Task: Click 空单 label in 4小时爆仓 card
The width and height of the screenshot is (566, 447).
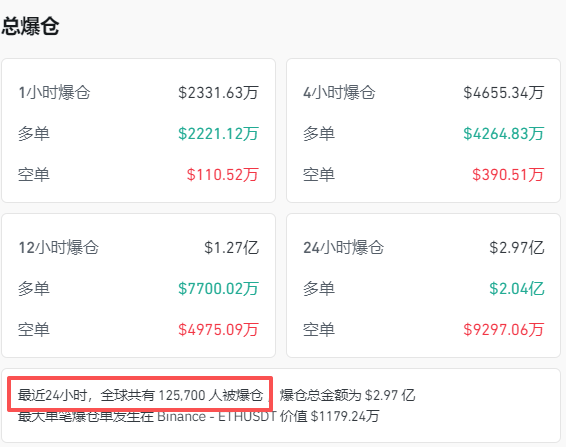Action: point(319,175)
